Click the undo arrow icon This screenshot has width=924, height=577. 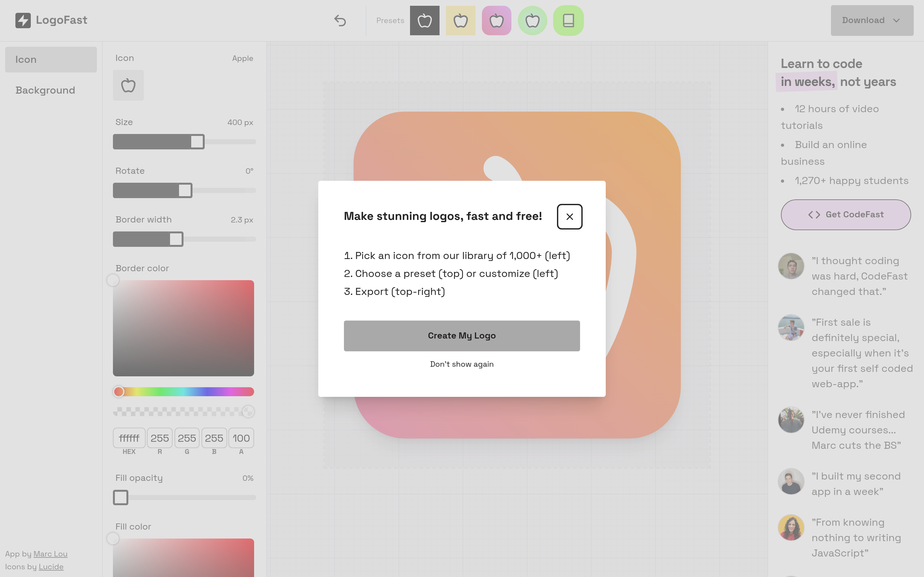click(340, 21)
